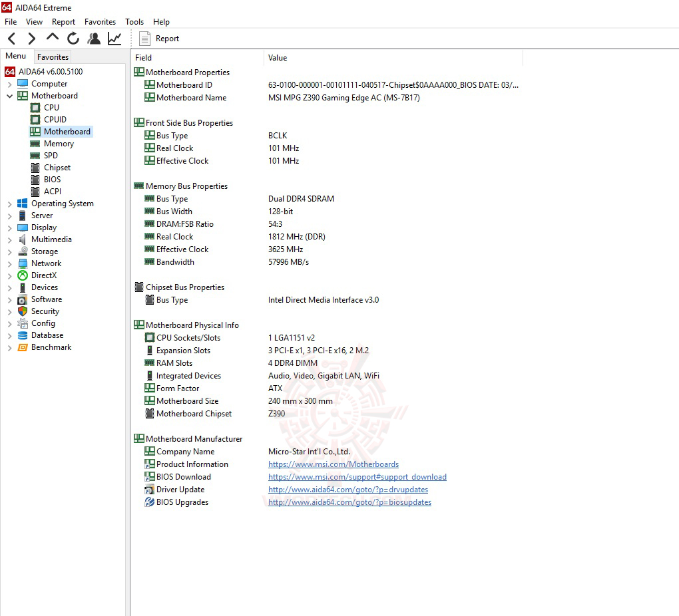The image size is (679, 616).
Task: Click the Security shield icon in tree
Action: click(x=23, y=311)
